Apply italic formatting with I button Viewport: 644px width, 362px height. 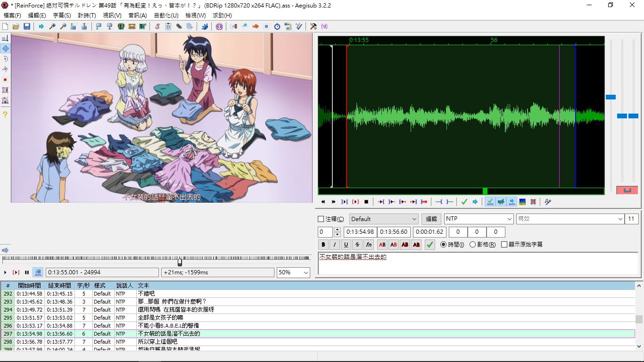coord(335,245)
